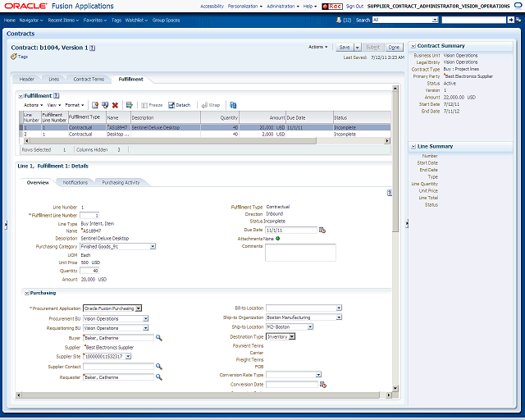Open the fulfillment table Format menu
The width and height of the screenshot is (525, 420).
[75, 105]
